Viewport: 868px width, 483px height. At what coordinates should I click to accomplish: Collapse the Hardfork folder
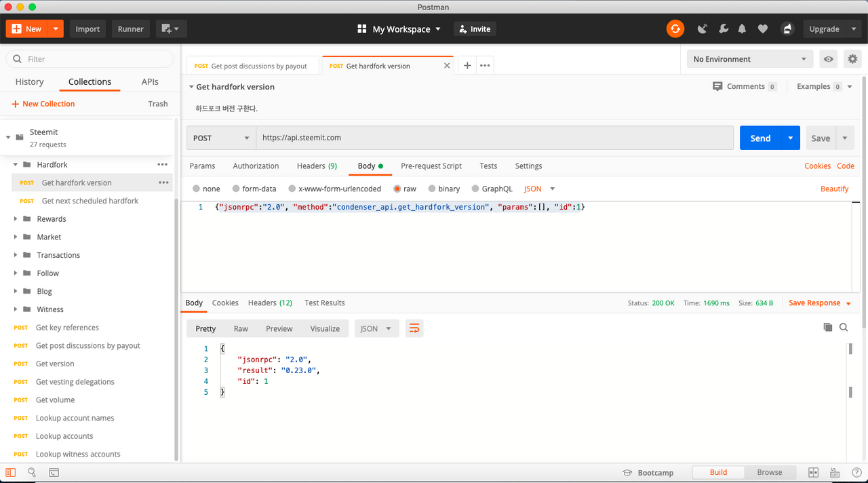16,164
